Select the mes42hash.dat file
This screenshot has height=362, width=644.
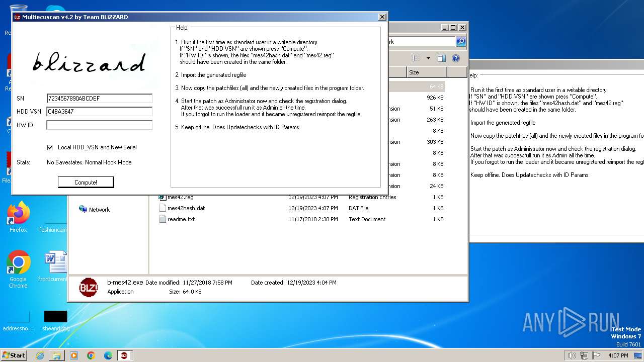(x=186, y=208)
